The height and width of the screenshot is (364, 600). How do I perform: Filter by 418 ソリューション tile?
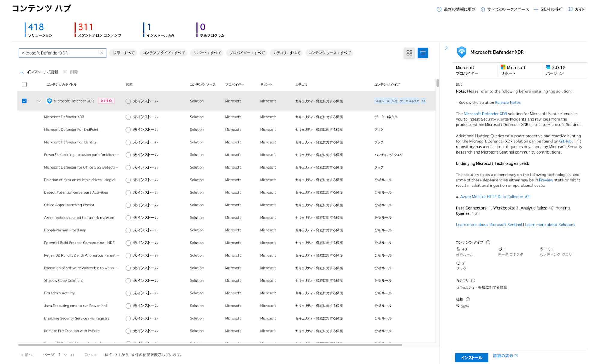39,30
